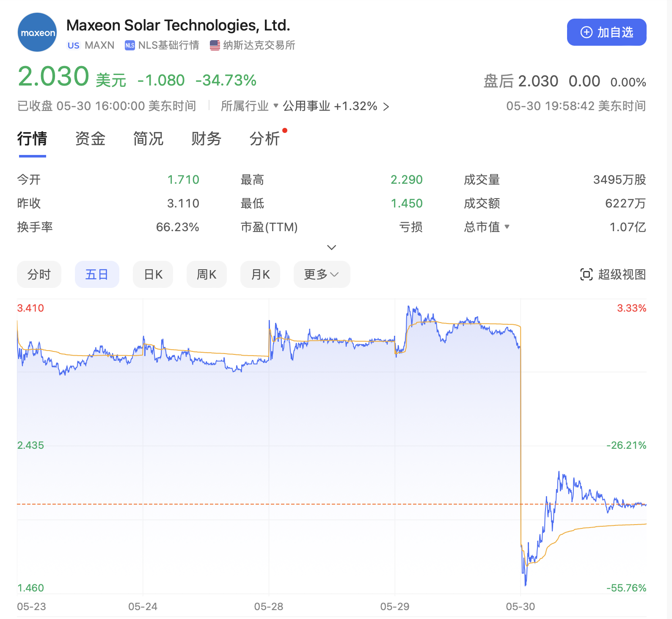Open the 总市值 dropdown triangle

pos(507,227)
